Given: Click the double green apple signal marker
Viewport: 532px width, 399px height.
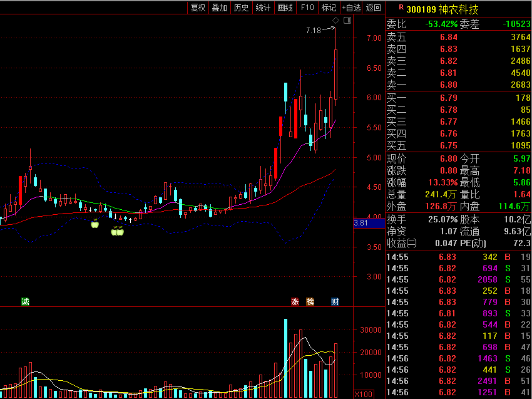Looking at the screenshot, I should (117, 232).
